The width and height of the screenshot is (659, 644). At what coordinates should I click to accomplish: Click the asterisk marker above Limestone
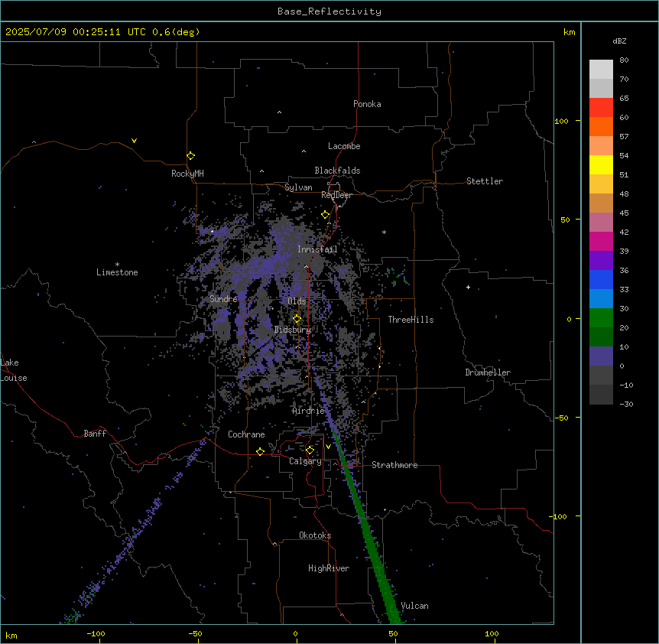coord(117,264)
